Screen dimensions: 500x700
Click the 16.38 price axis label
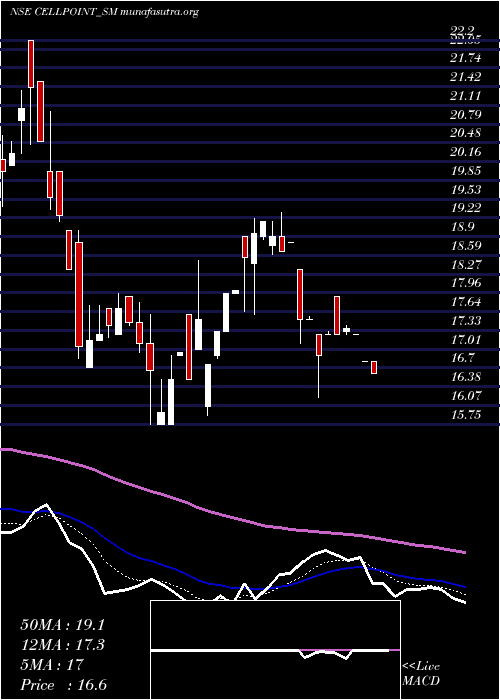pyautogui.click(x=466, y=376)
